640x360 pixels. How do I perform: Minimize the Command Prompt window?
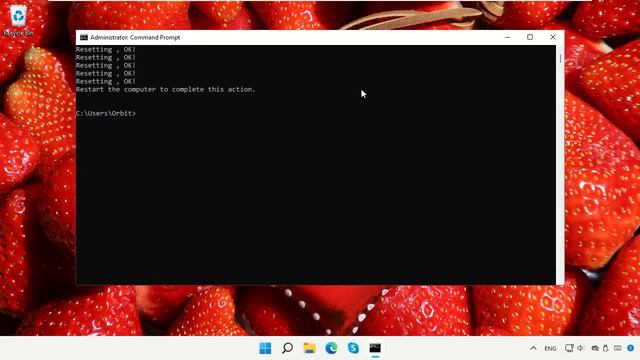point(507,37)
